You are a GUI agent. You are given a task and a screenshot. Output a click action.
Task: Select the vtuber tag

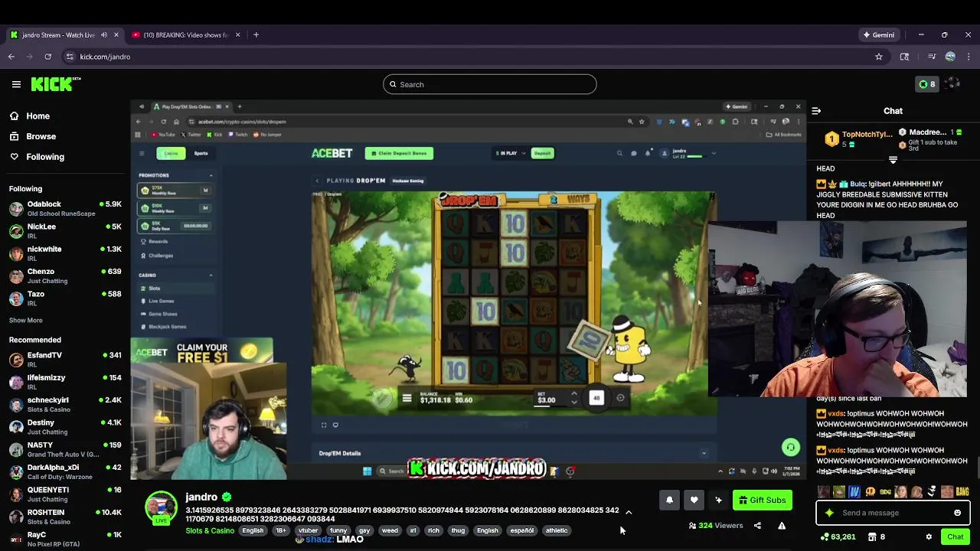[308, 530]
